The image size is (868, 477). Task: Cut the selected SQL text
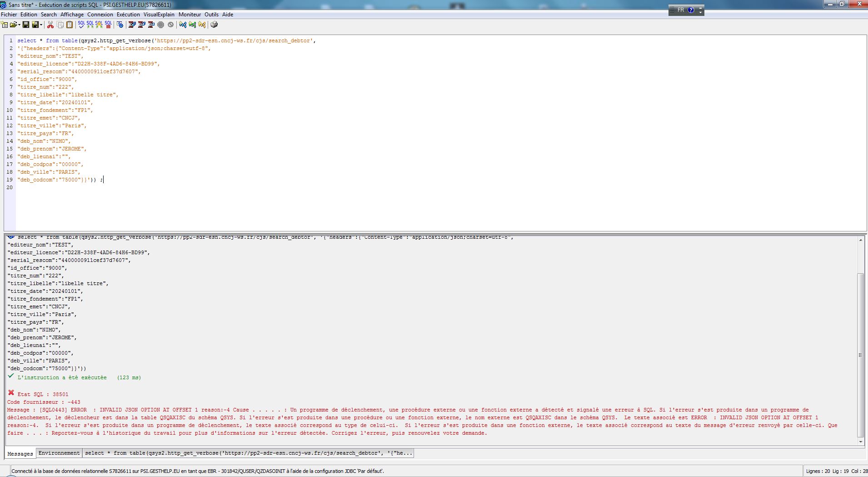[50, 25]
